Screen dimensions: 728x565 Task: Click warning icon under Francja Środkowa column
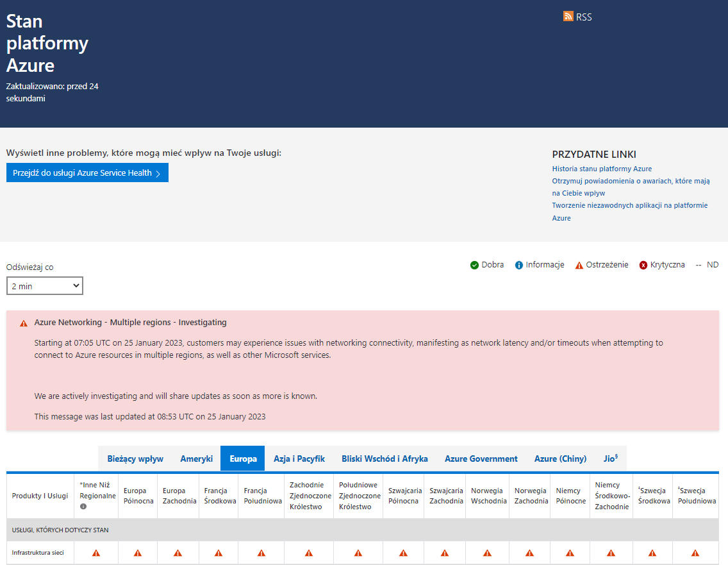218,553
